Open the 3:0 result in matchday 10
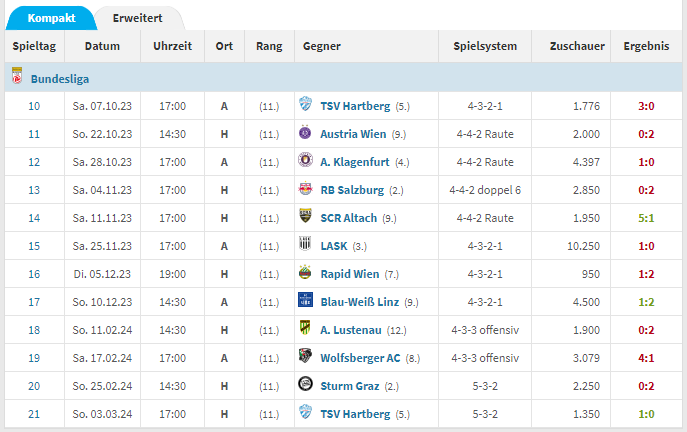 coord(647,104)
